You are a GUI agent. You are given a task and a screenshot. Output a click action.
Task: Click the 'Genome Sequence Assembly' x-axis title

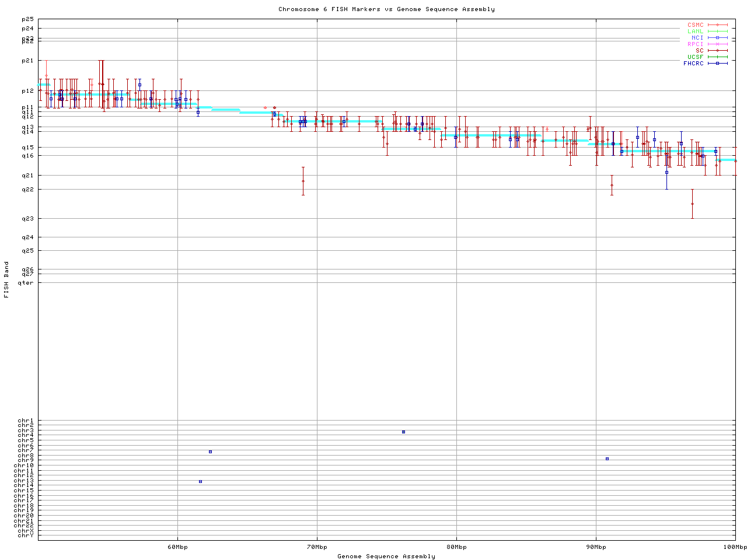(x=386, y=556)
